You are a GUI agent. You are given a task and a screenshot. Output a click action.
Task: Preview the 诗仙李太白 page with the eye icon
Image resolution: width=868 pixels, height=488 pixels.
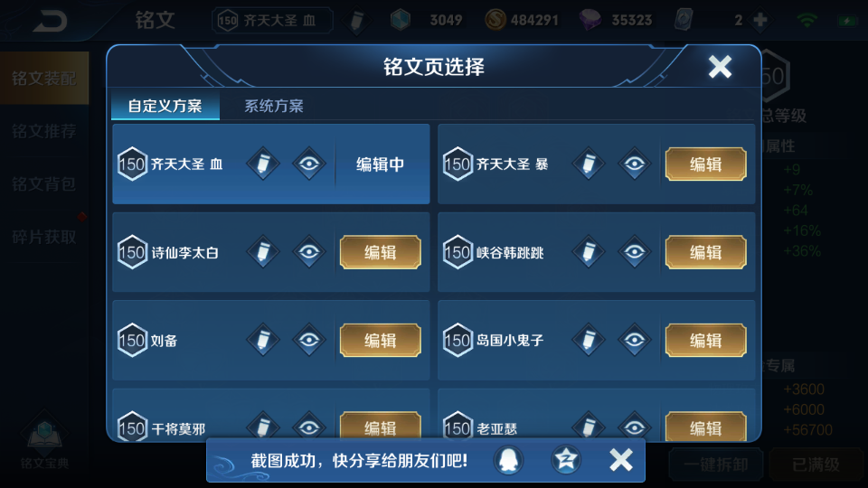[x=309, y=252]
